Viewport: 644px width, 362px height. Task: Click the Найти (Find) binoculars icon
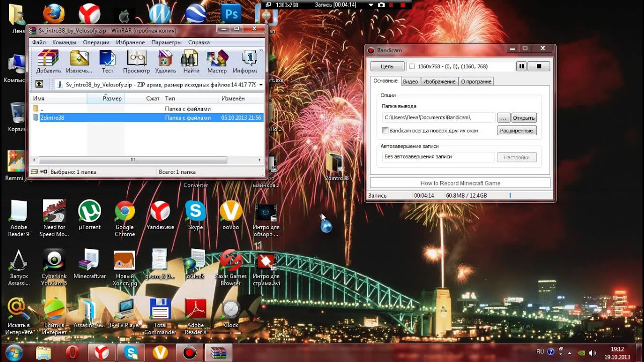191,62
